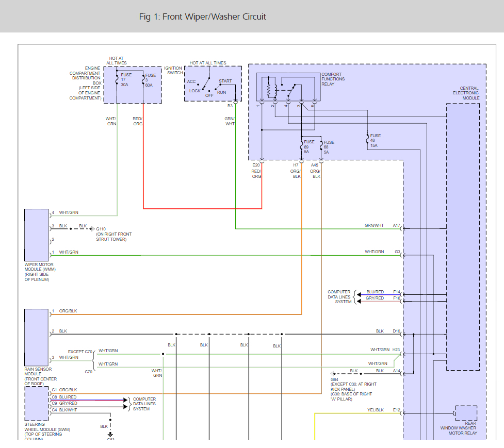Click the Rear Window Washer Motor Relay
Screen dimensions: 504x448
pos(466,413)
